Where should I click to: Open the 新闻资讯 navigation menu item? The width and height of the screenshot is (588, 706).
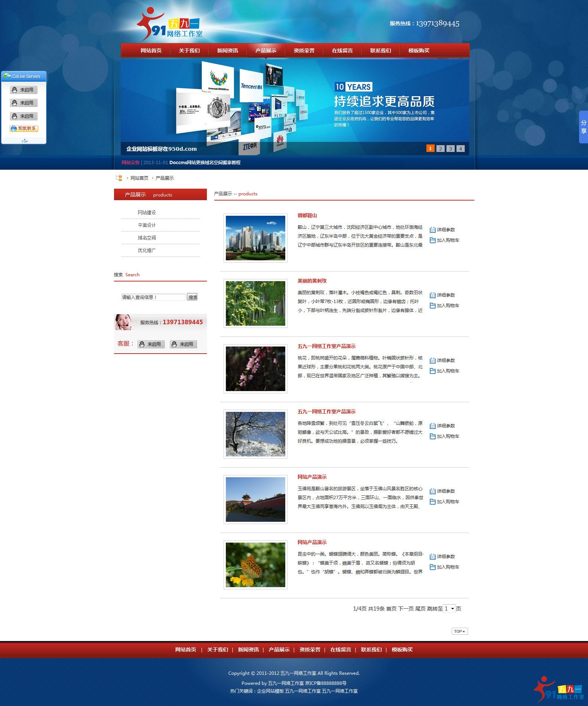pos(227,51)
